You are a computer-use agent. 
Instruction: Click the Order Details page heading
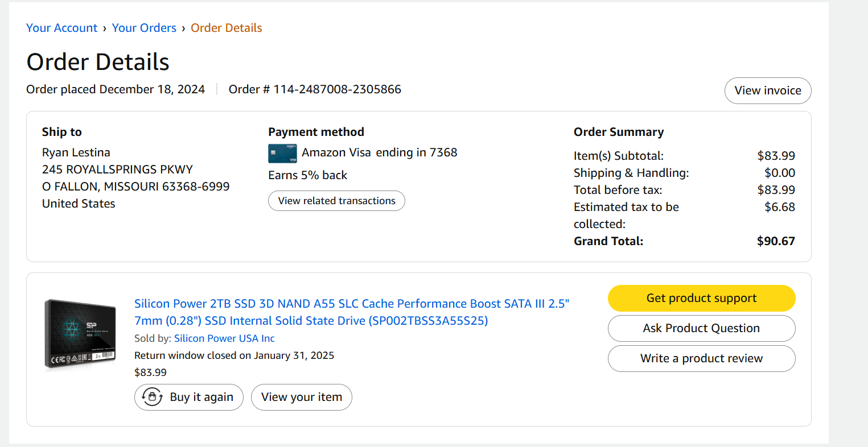98,62
